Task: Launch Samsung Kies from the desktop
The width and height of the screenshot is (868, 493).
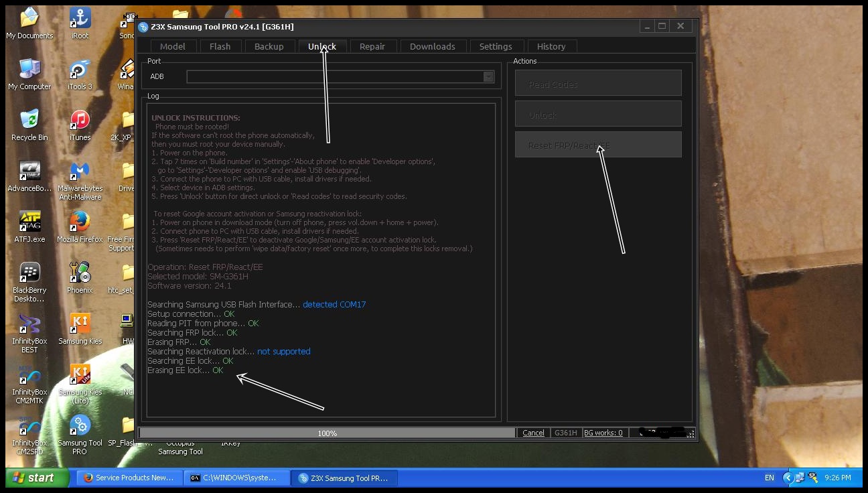Action: pyautogui.click(x=80, y=329)
